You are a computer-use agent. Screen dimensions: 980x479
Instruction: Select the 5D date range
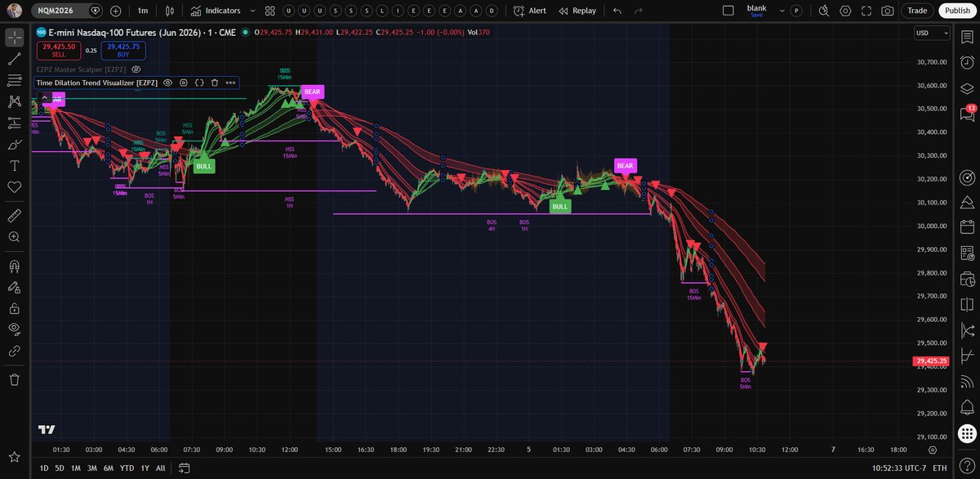click(x=60, y=468)
